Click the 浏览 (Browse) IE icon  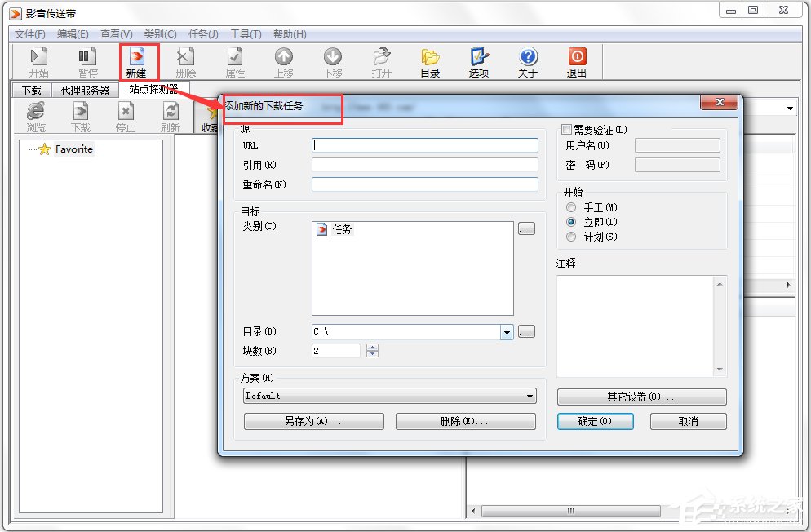[x=36, y=117]
